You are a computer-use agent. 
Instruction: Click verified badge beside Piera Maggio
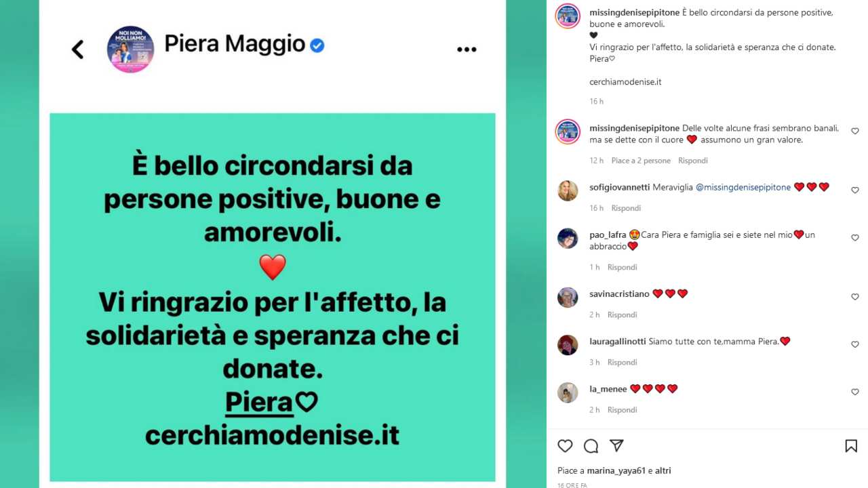[x=317, y=45]
